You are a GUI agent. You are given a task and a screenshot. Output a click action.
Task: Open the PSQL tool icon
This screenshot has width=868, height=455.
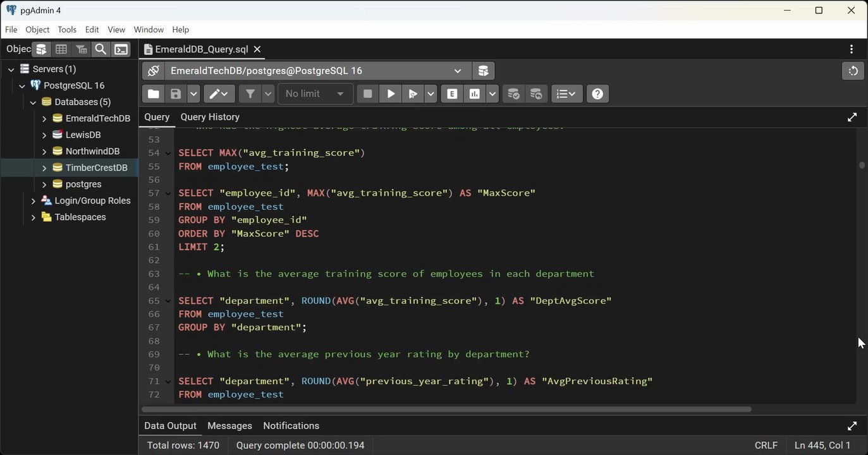click(x=121, y=49)
